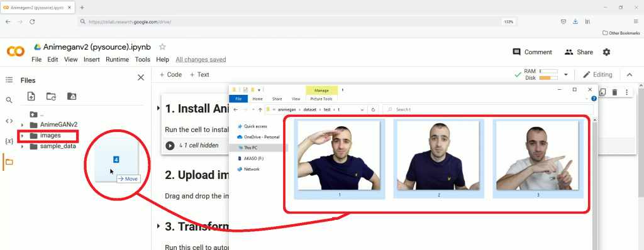Image resolution: width=644 pixels, height=250 pixels.
Task: Open Other Bookmarks folder
Action: tap(621, 33)
